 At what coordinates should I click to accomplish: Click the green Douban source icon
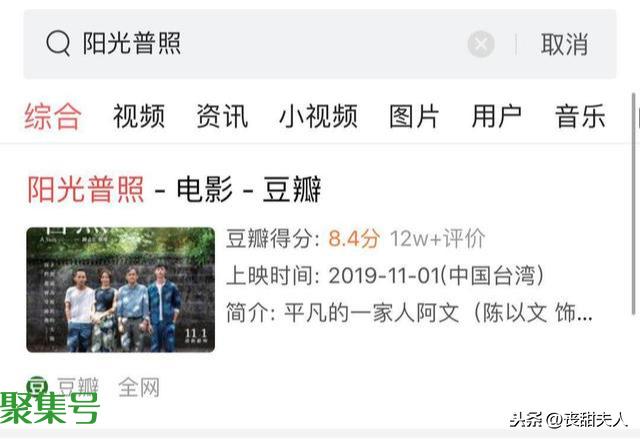tap(37, 386)
